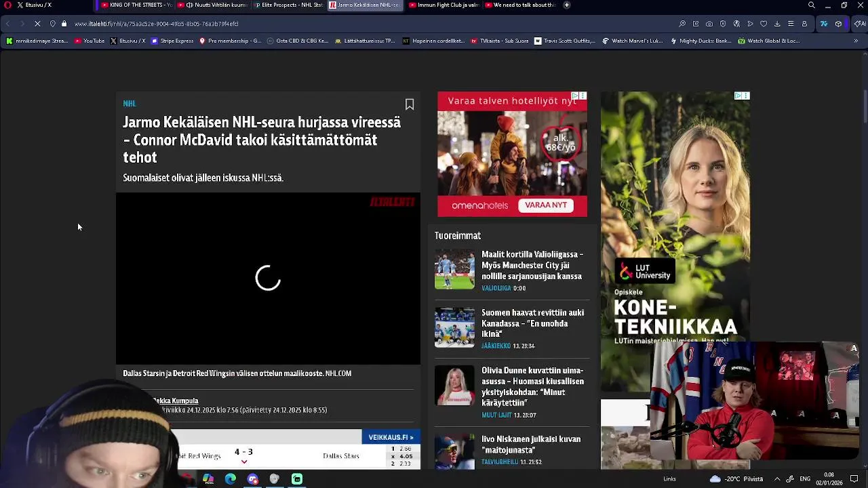Click the translate globe icon
This screenshot has width=868, height=488.
tap(736, 24)
